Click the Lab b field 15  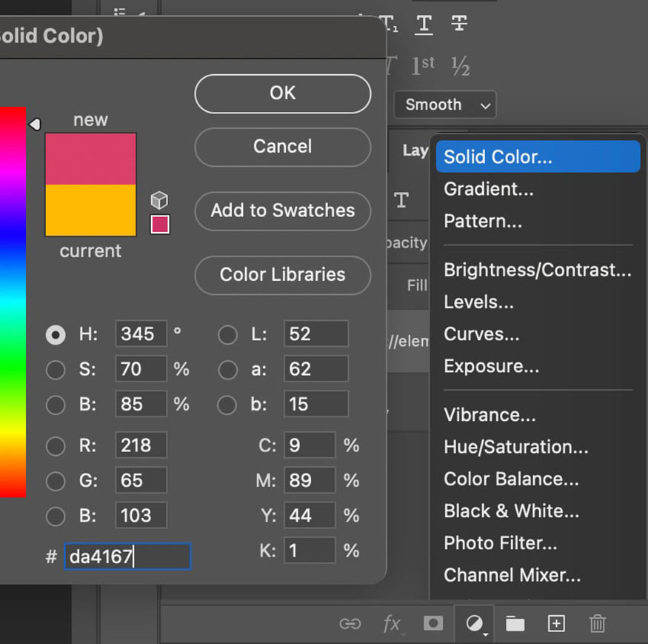(315, 404)
